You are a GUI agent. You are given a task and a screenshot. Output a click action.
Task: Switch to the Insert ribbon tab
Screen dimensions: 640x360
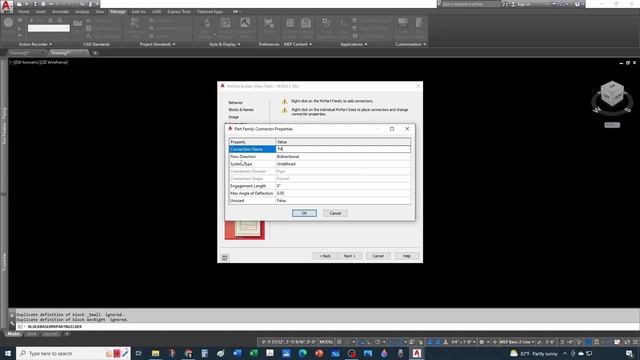(x=41, y=12)
